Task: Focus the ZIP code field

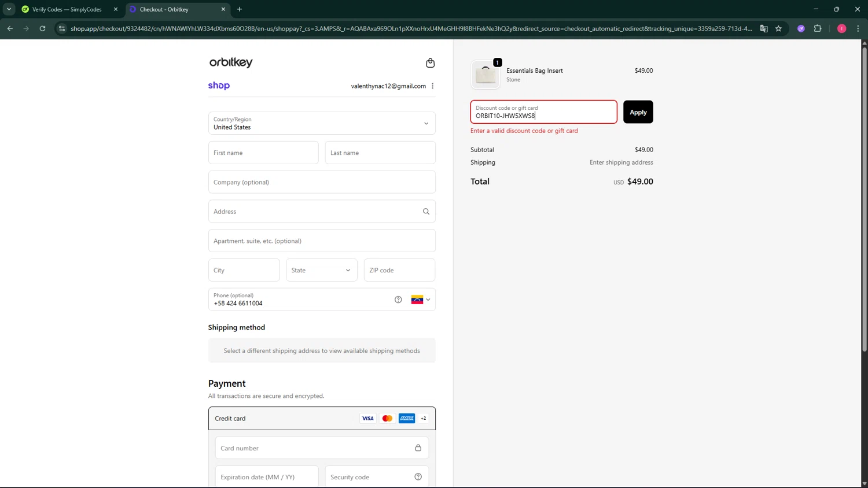Action: coord(399,270)
